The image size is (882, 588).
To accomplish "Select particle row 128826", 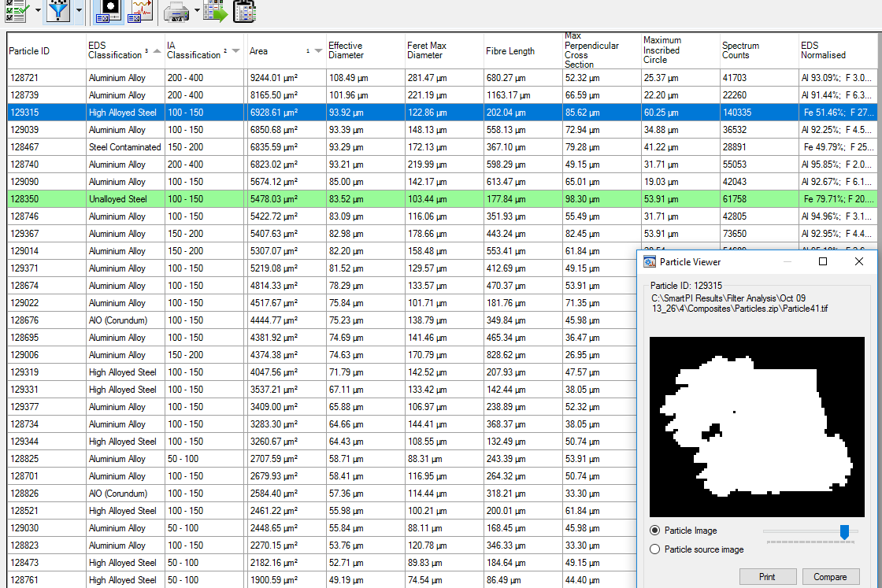I will (x=322, y=494).
